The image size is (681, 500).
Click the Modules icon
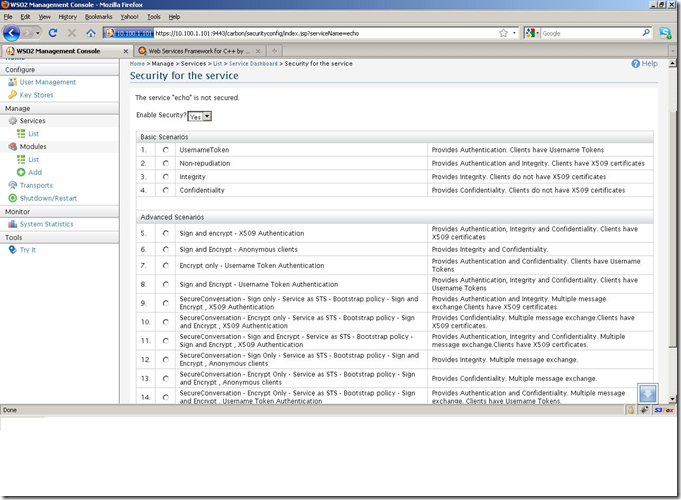13,146
